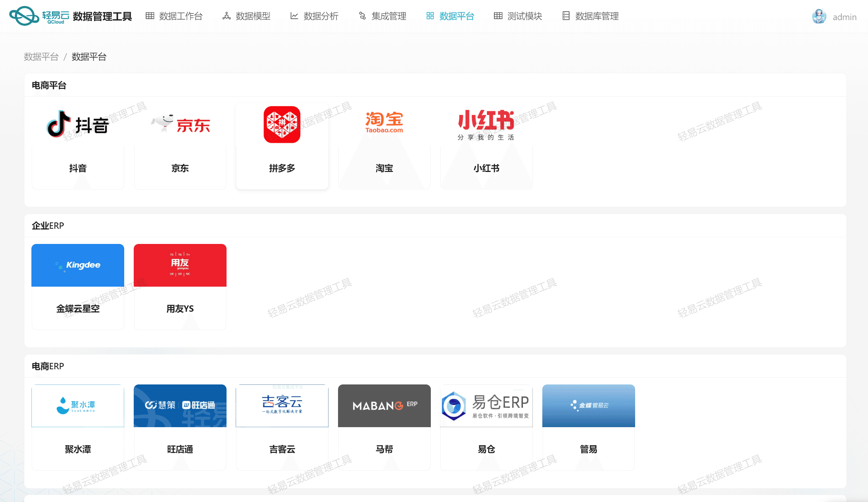The height and width of the screenshot is (502, 868).
Task: Click the 慧策 旺店通 logo
Action: coord(180,406)
